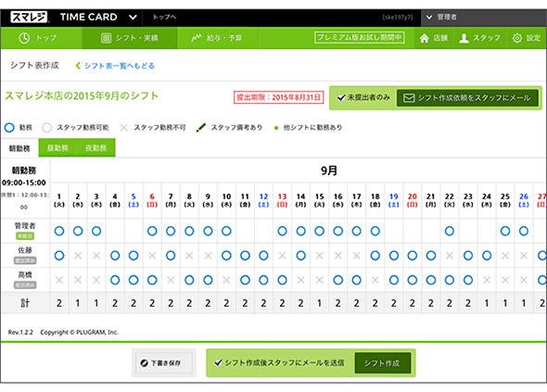
Task: Click the プレミアム版お試し期間中 badge
Action: pos(360,38)
